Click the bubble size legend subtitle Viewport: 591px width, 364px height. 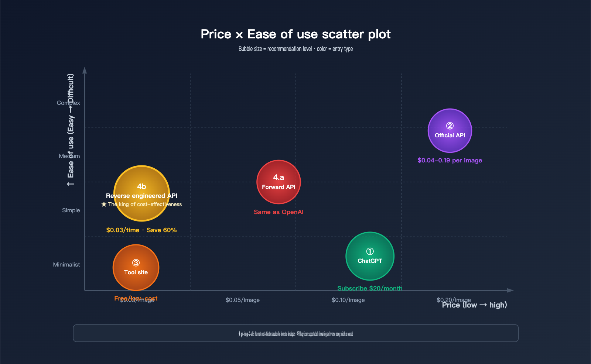[295, 49]
